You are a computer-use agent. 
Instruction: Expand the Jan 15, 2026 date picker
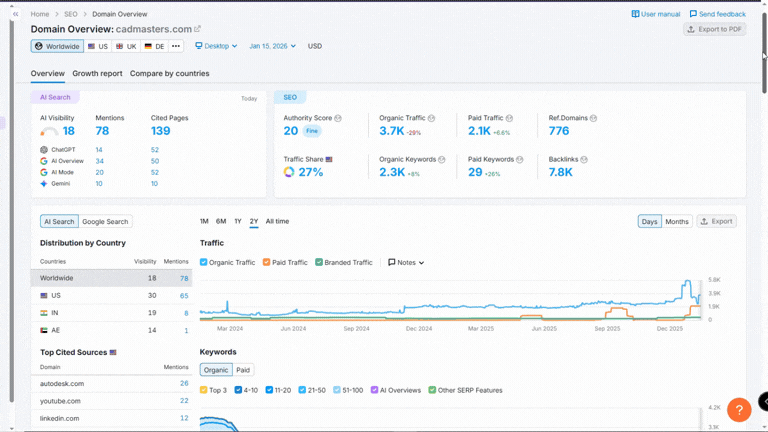point(272,46)
